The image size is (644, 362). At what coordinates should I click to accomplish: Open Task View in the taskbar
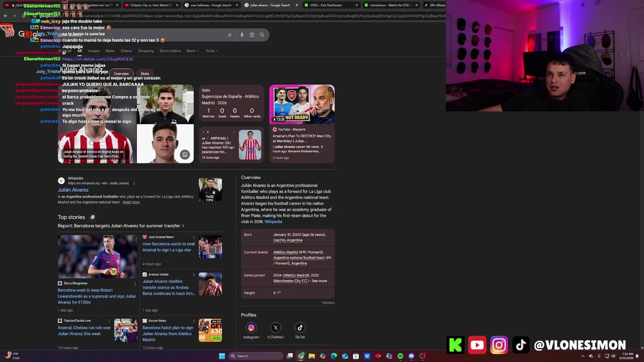(x=290, y=356)
